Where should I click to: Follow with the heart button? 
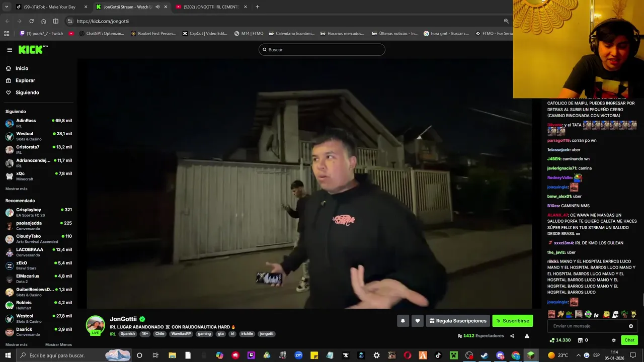coord(417,321)
